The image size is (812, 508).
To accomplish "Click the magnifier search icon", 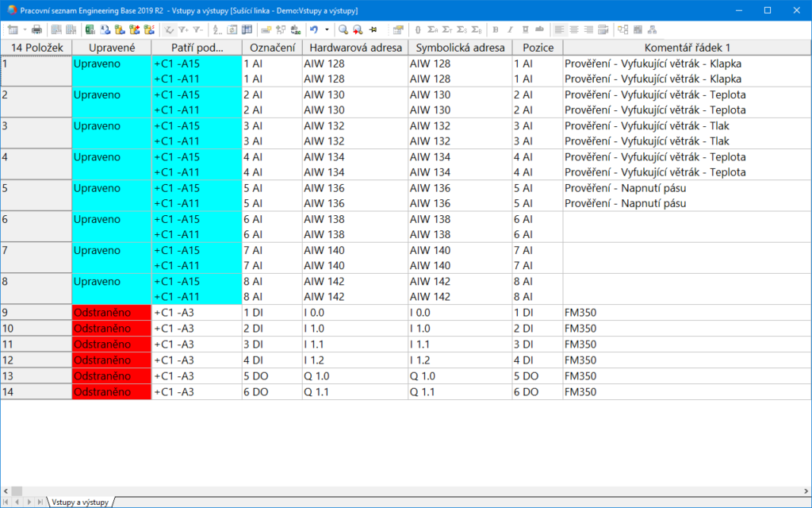I will click(343, 29).
